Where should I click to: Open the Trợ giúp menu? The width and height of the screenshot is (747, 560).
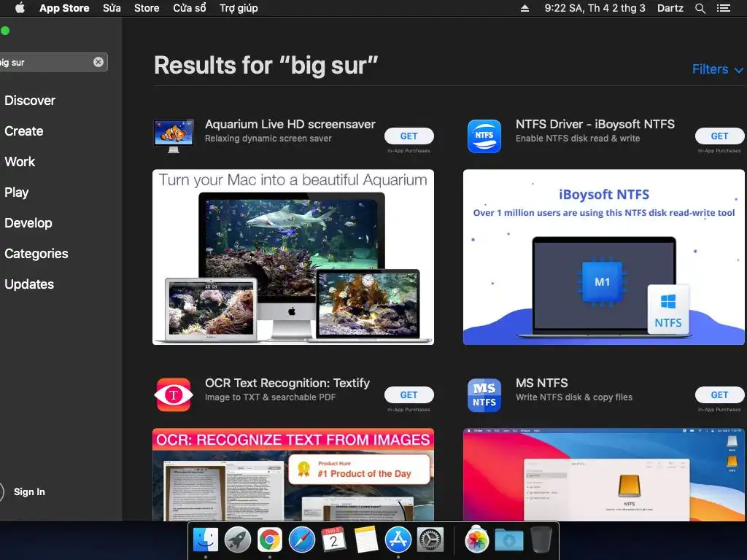pyautogui.click(x=239, y=8)
